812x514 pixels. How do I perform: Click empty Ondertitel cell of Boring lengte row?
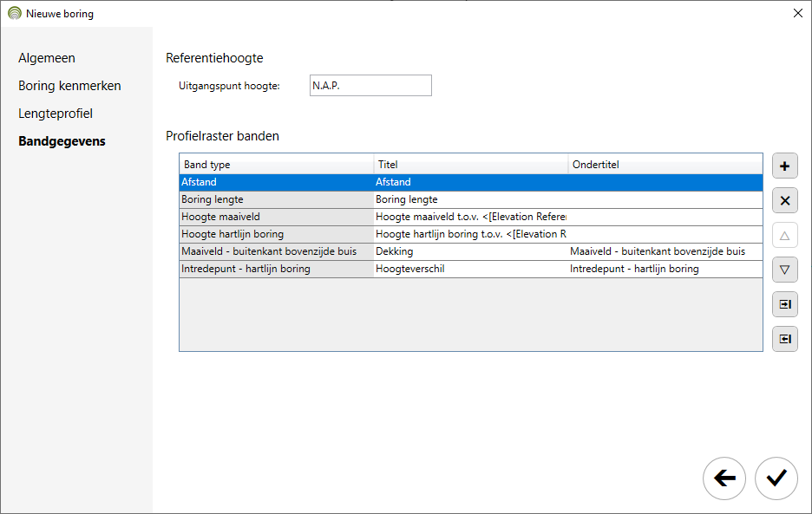pyautogui.click(x=665, y=200)
